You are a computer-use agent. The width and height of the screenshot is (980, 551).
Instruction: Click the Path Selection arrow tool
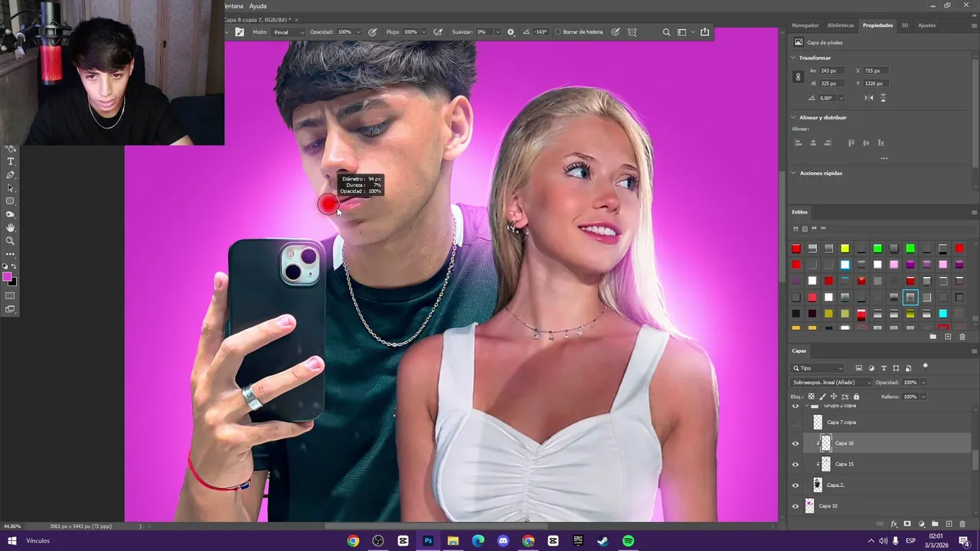[11, 188]
